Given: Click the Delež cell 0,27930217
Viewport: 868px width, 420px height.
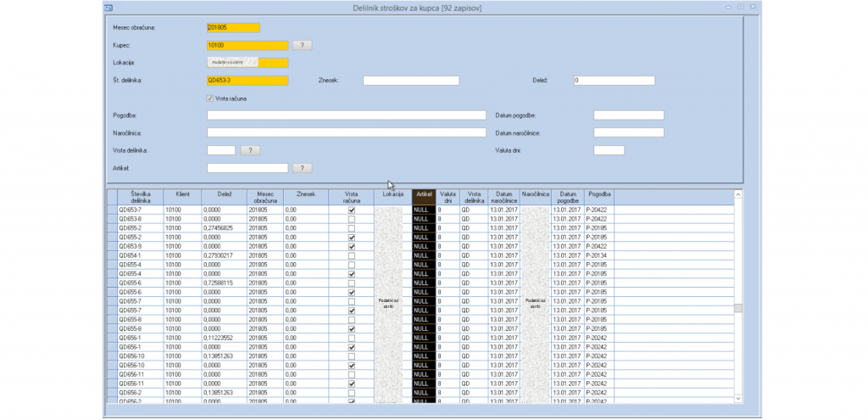Looking at the screenshot, I should [224, 255].
